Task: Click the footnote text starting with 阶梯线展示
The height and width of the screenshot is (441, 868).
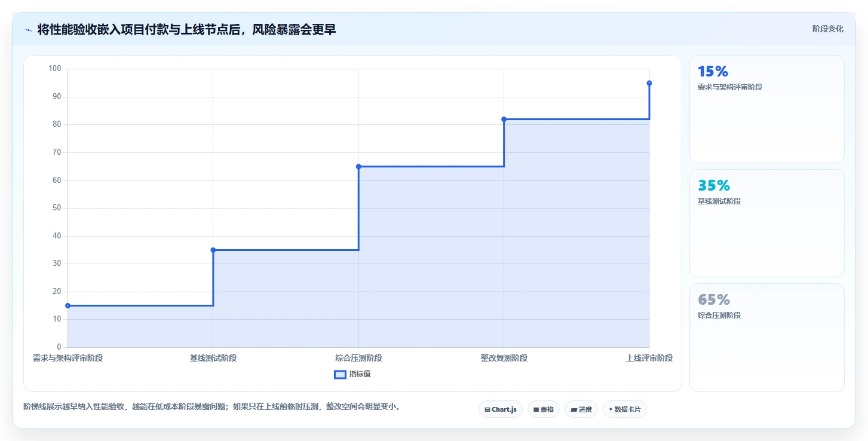Action: coord(211,407)
